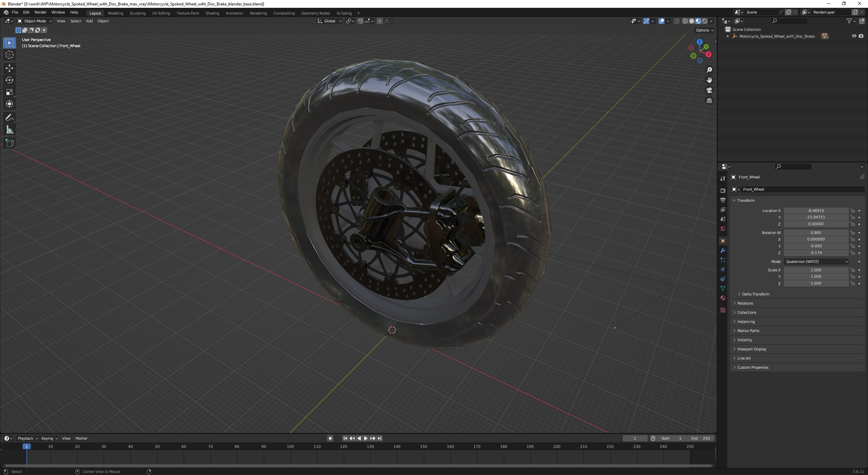Click the pan hand viewport gizmo
Image resolution: width=868 pixels, height=475 pixels.
[x=709, y=80]
